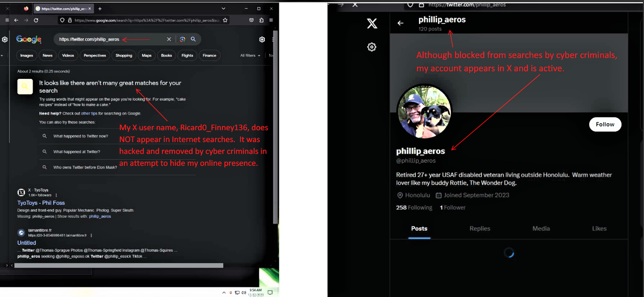644x297 pixels.
Task: Follow the phillip_aeros account
Action: coord(605,124)
